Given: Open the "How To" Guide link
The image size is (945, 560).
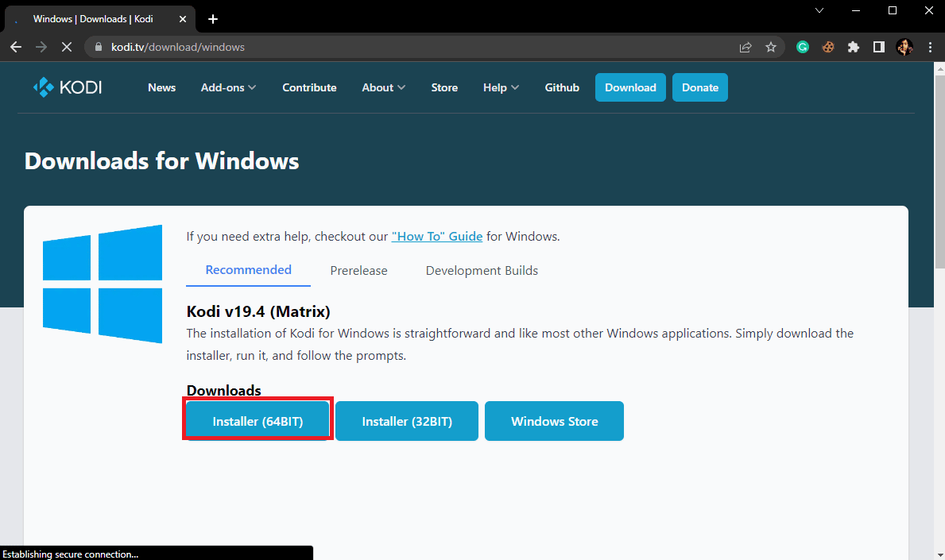Looking at the screenshot, I should coord(437,236).
